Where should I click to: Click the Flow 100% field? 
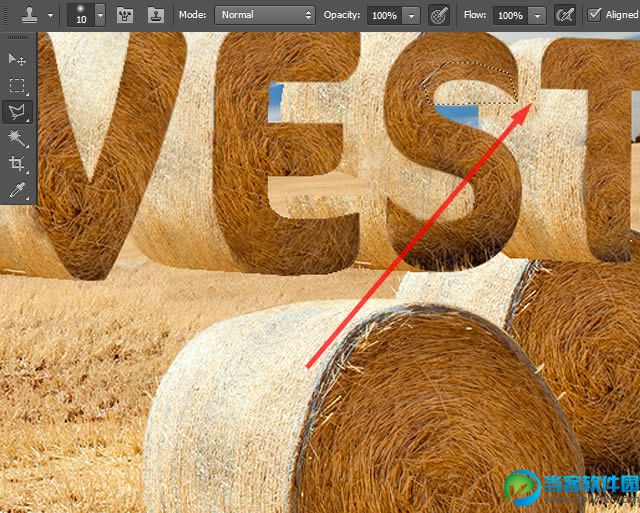pyautogui.click(x=510, y=16)
